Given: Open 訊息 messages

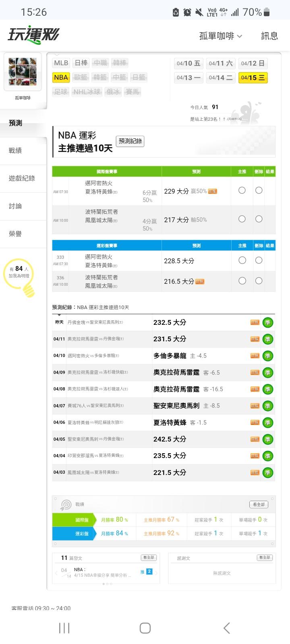Looking at the screenshot, I should coord(269,36).
